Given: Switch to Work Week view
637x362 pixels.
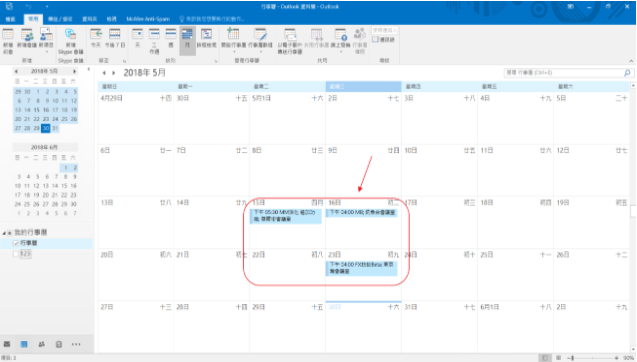Looking at the screenshot, I should (x=154, y=41).
